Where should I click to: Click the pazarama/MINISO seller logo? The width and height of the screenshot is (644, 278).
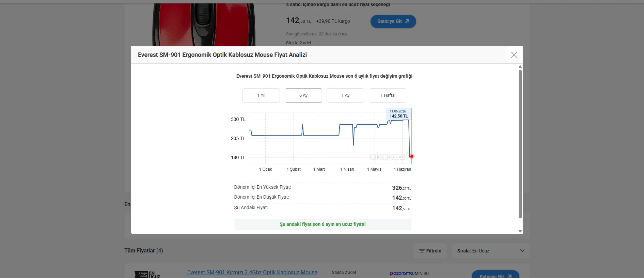[x=409, y=273]
